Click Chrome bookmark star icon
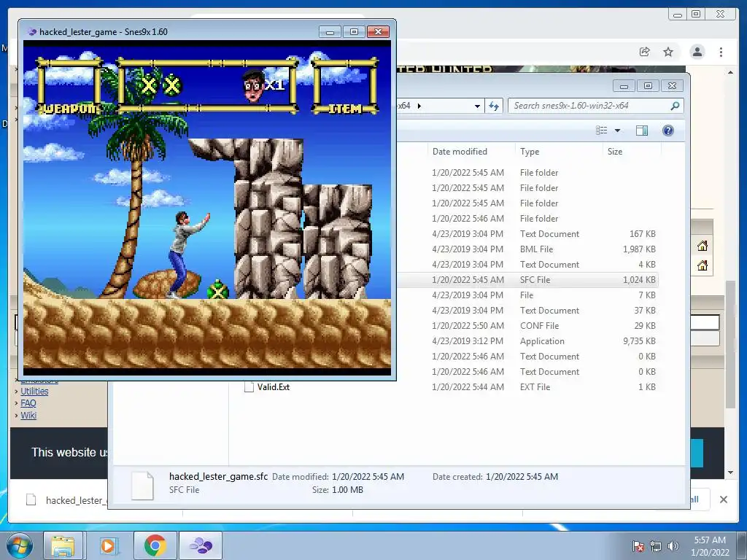The width and height of the screenshot is (747, 560). tap(668, 52)
